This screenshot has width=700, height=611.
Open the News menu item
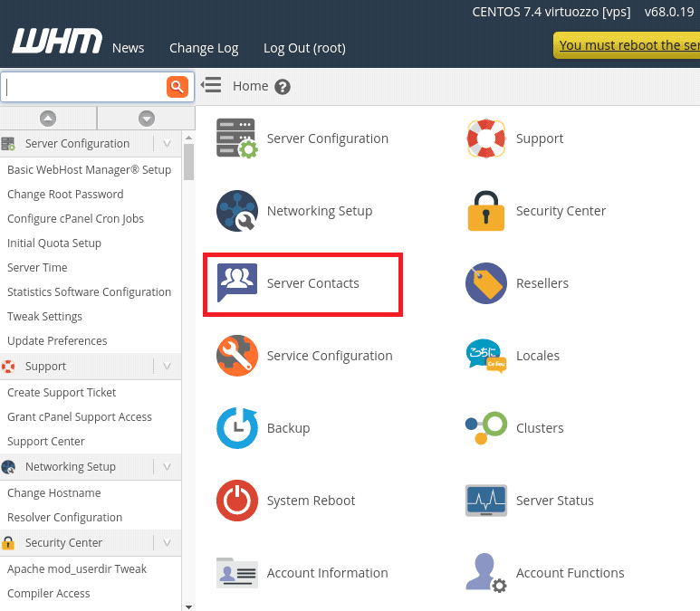click(128, 48)
